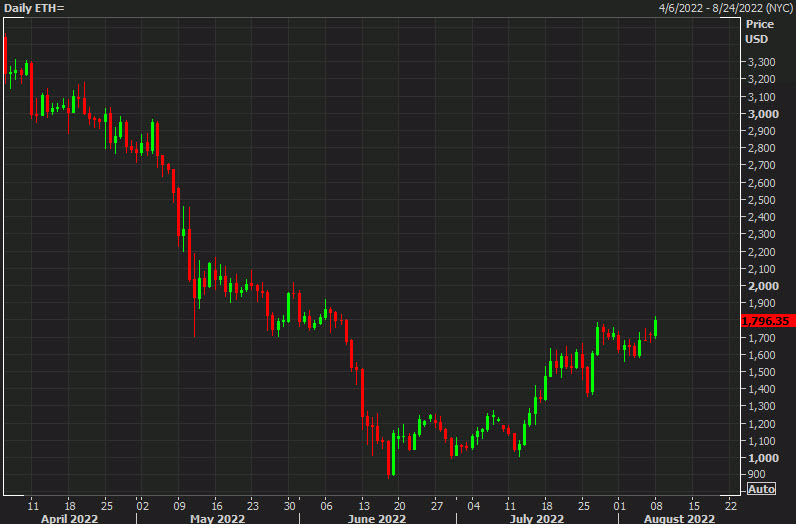Click the 09 date tick in May
This screenshot has height=524, width=796.
(179, 504)
